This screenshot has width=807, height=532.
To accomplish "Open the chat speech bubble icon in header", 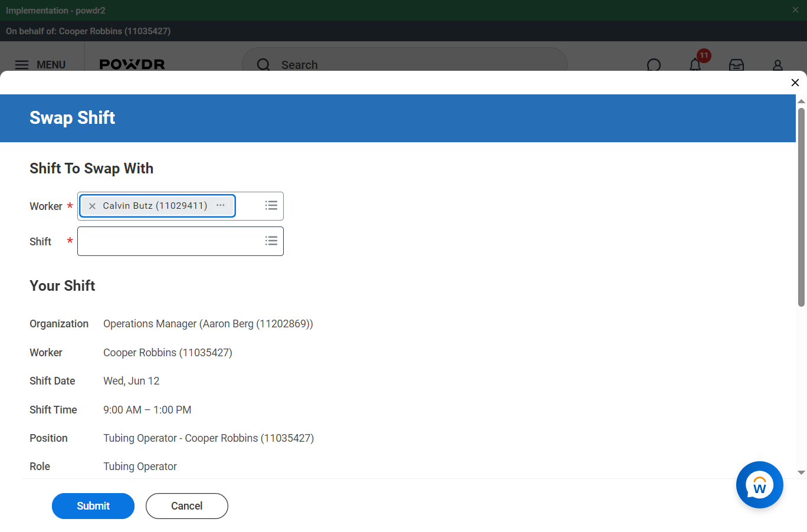I will coord(654,65).
